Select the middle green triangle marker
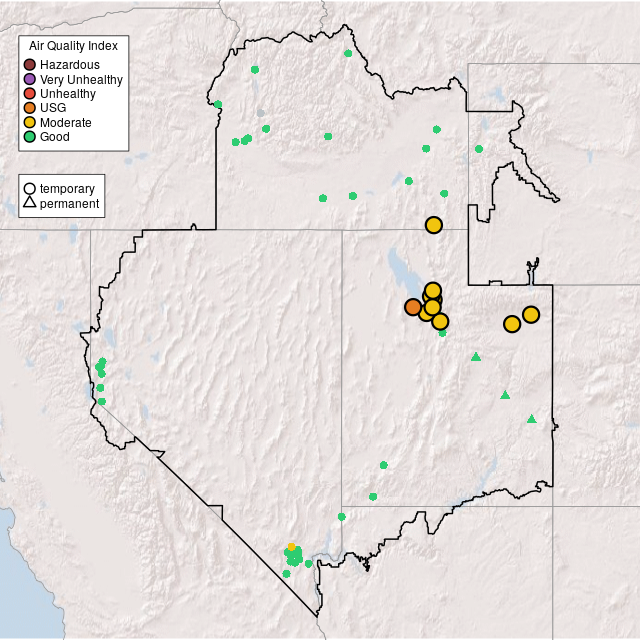The image size is (640, 640). coord(505,395)
